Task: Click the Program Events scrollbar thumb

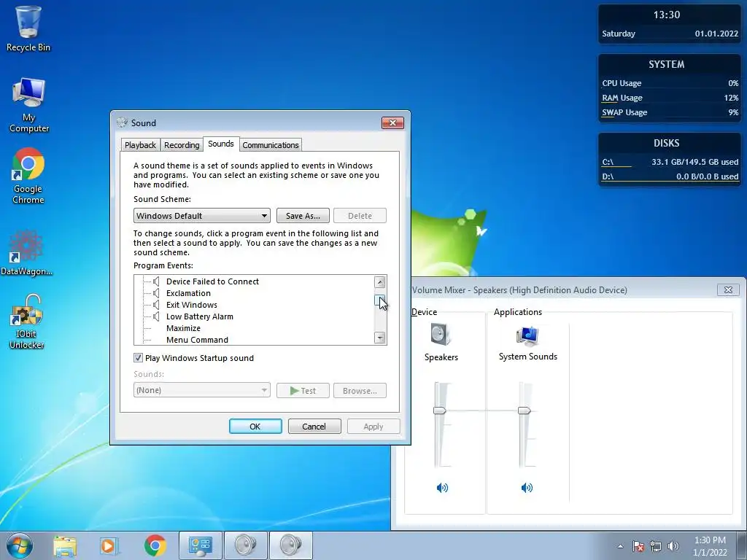Action: [x=379, y=300]
